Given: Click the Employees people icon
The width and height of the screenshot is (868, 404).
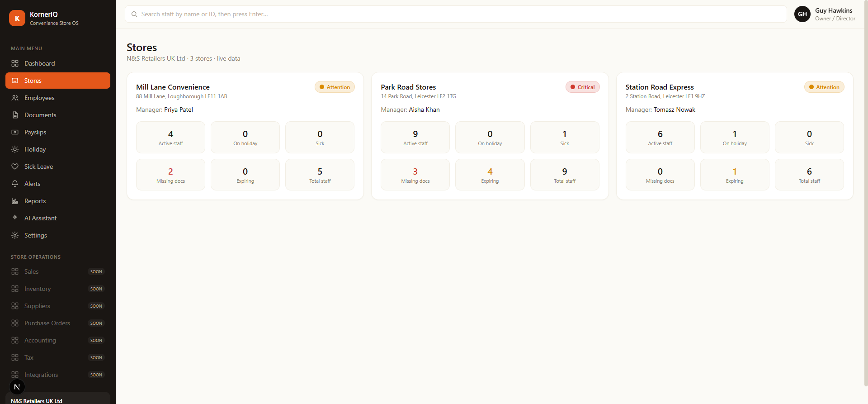Looking at the screenshot, I should pos(15,98).
